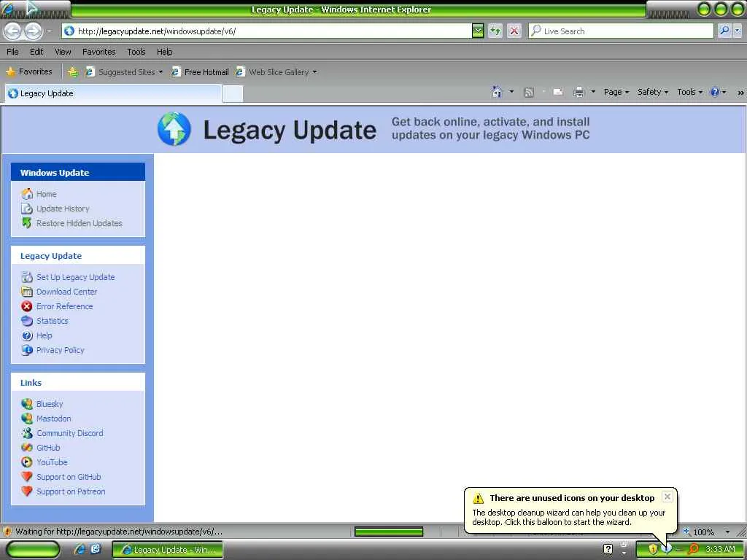Open the address bar history dropdown
The width and height of the screenshot is (747, 560).
pyautogui.click(x=477, y=31)
